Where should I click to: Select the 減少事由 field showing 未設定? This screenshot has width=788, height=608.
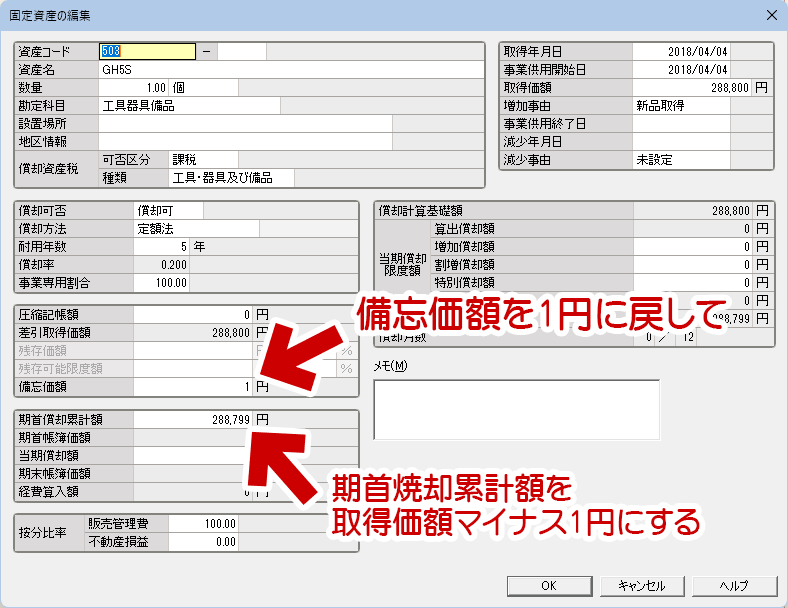(x=681, y=160)
